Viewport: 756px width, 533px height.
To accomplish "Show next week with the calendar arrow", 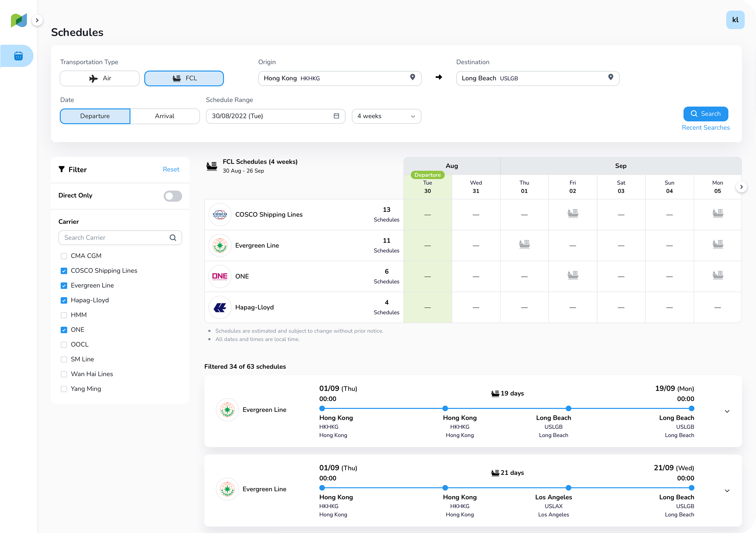I will tap(741, 187).
